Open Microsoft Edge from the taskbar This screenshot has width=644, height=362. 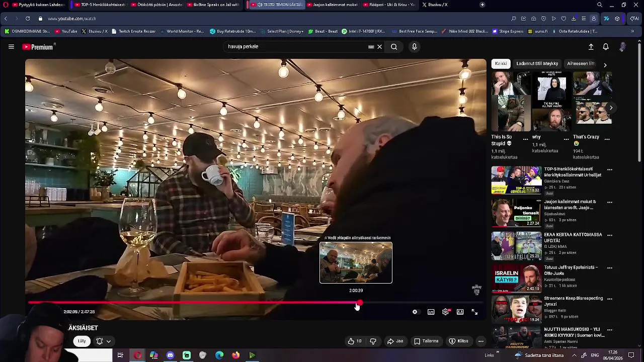[219, 355]
